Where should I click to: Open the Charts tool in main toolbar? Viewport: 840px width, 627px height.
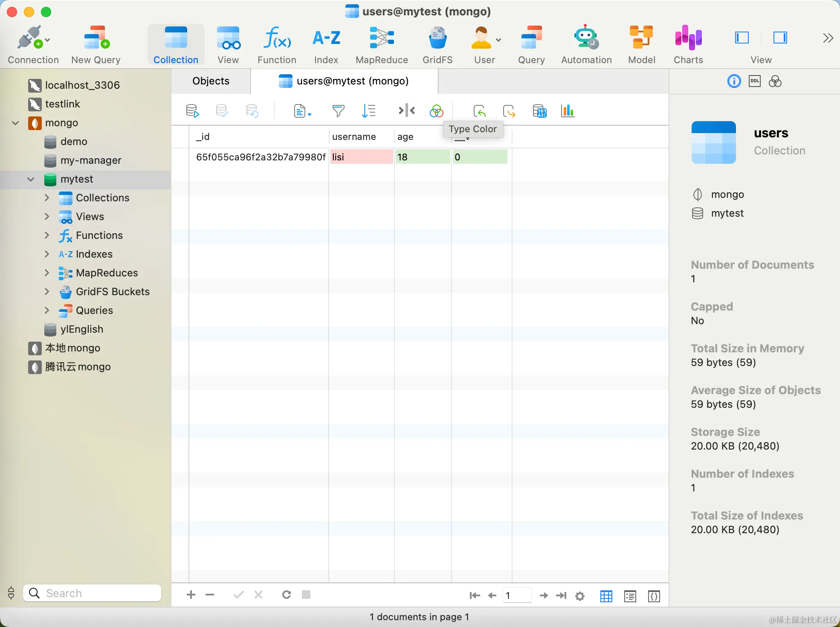pyautogui.click(x=688, y=45)
